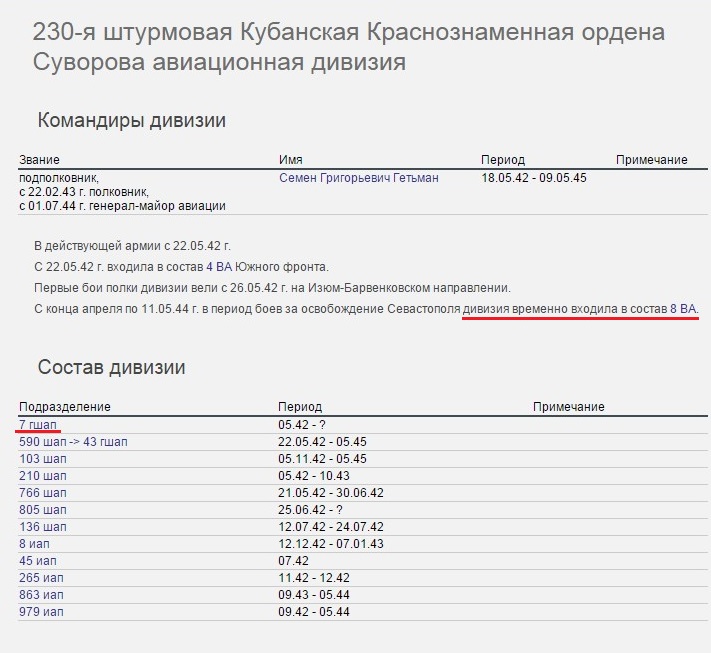
Task: Click 'с 01.07.44 г. генерал-майор авиации'
Action: [x=122, y=206]
